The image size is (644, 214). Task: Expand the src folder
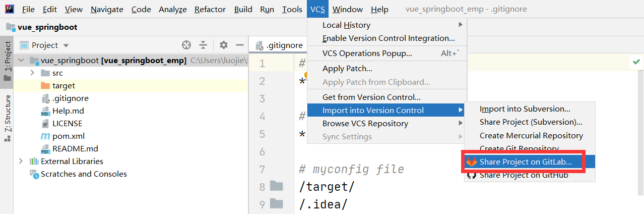32,73
